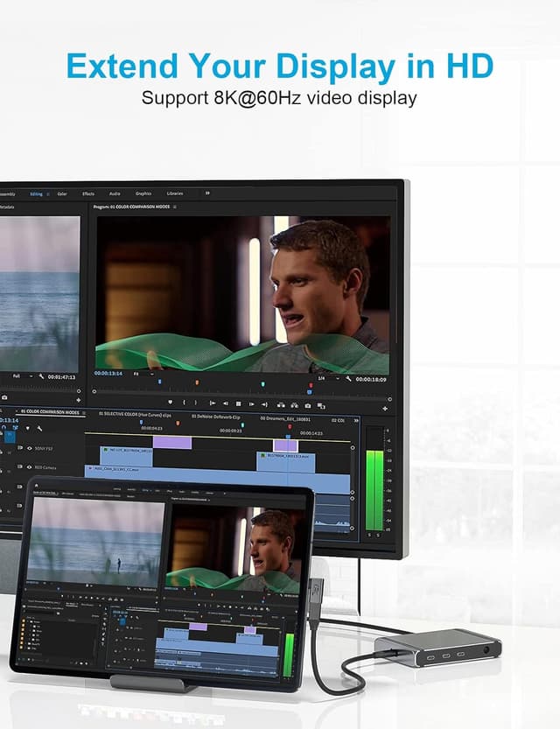
Task: Expand the workspace overflow chevron menu
Action: pos(207,193)
